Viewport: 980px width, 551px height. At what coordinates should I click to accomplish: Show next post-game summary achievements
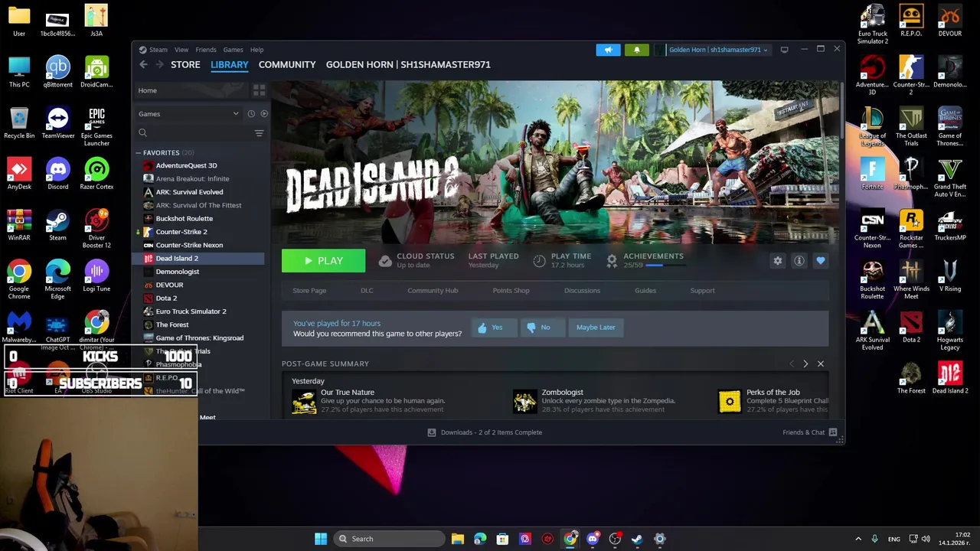pos(805,364)
